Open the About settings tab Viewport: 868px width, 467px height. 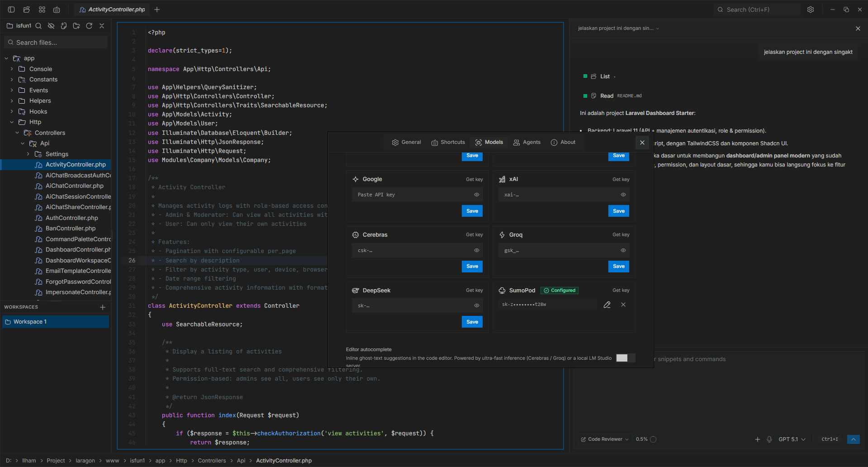click(x=563, y=143)
